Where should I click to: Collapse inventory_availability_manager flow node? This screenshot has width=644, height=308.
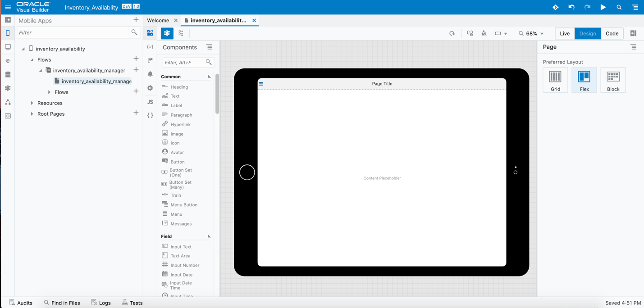(40, 70)
